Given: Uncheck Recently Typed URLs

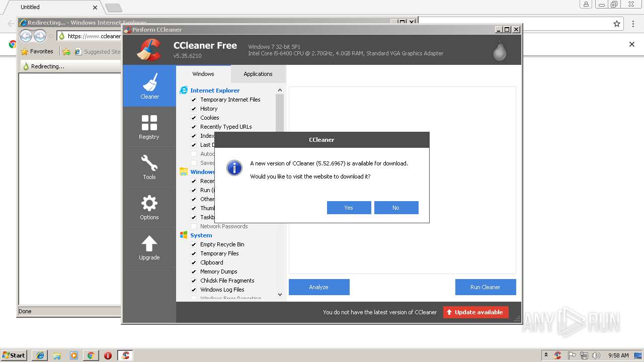Looking at the screenshot, I should pos(194,127).
